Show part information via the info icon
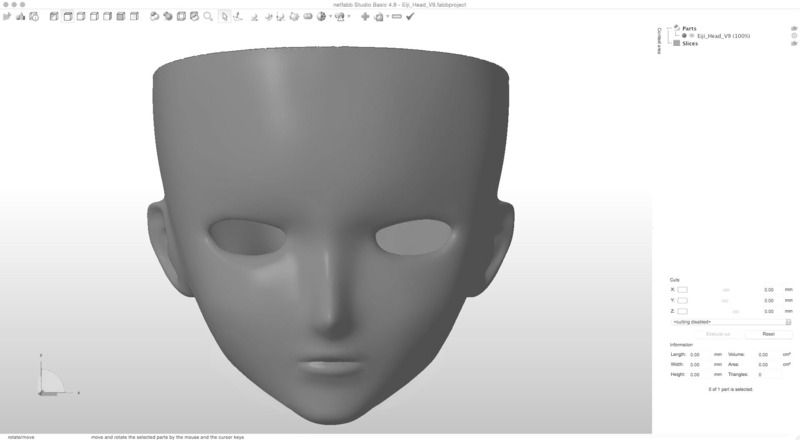 click(34, 17)
